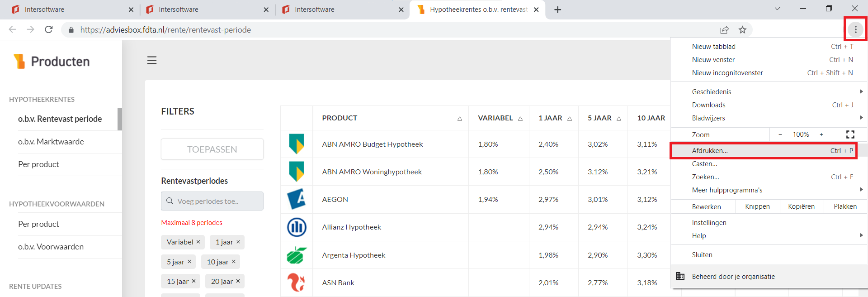The image size is (868, 297).
Task: Click the Allianz logo
Action: click(x=297, y=227)
